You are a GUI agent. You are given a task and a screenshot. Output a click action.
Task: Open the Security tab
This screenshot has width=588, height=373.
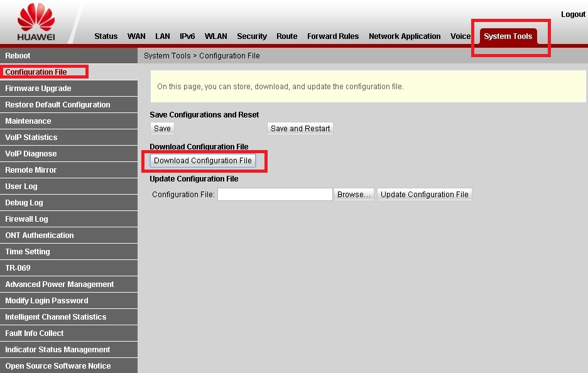(251, 36)
